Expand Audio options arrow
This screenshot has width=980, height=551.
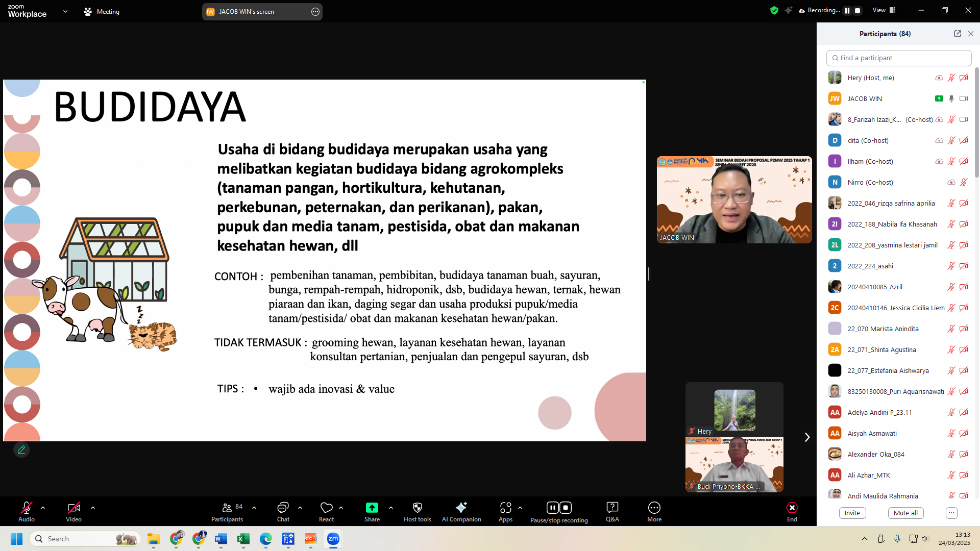pyautogui.click(x=43, y=508)
